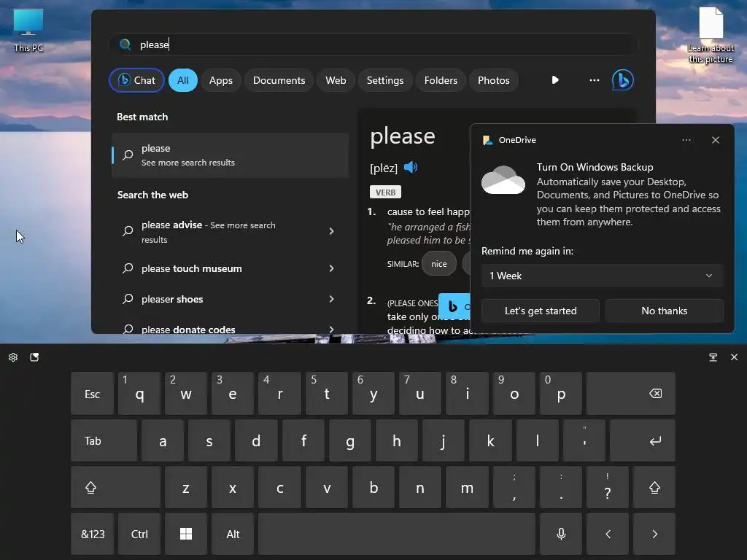Image resolution: width=747 pixels, height=560 pixels.
Task: Click into the search box containing please
Action: pyautogui.click(x=373, y=44)
